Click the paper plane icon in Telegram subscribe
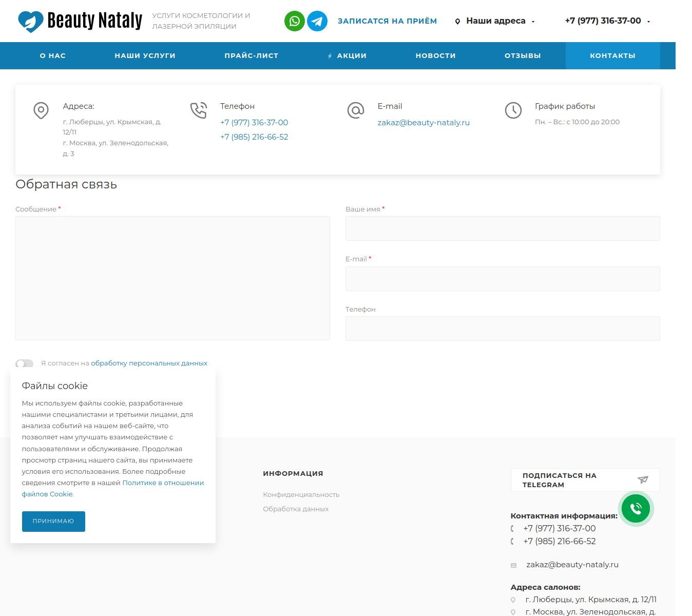The height and width of the screenshot is (616, 692). coord(642,479)
